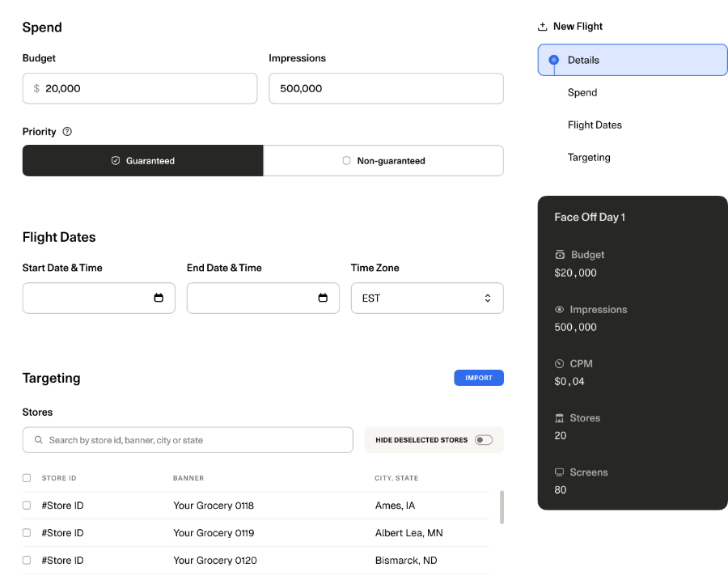Toggle the Hide Deselected Stores switch
This screenshot has height=580, width=728.
(x=484, y=440)
